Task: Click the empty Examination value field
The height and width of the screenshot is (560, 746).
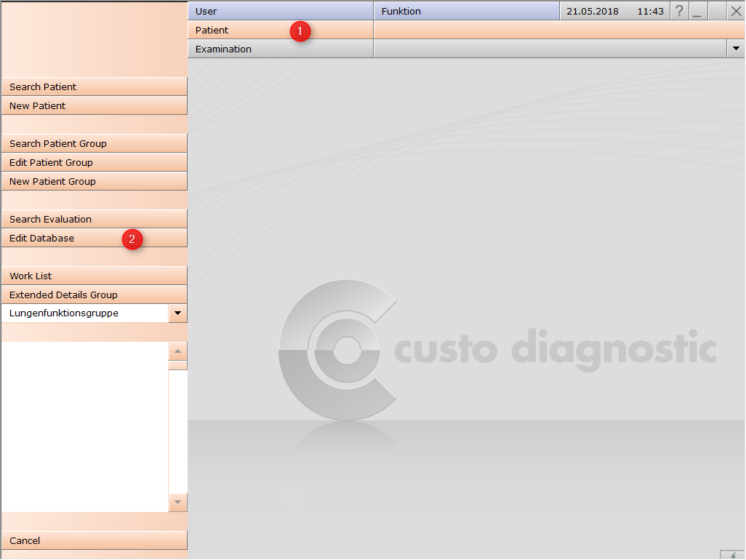Action: coord(550,49)
